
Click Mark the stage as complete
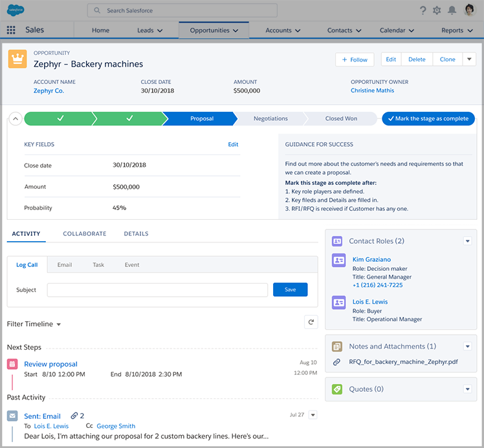428,119
